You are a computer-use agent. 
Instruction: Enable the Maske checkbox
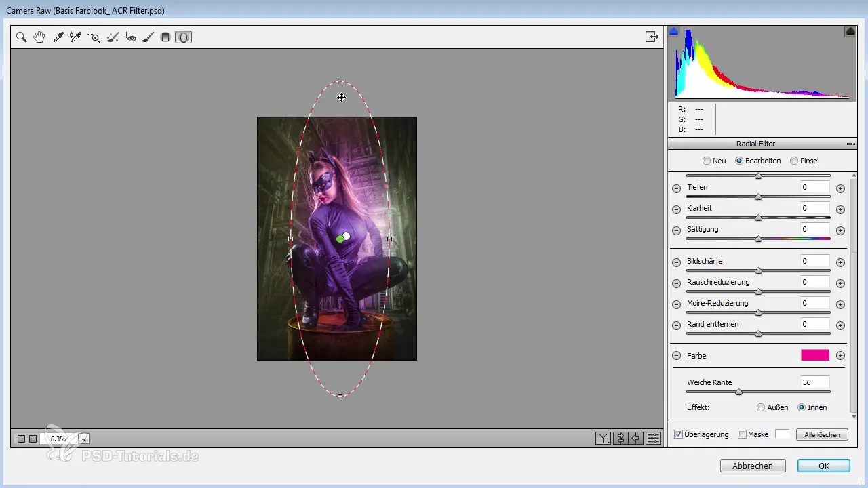pyautogui.click(x=742, y=434)
